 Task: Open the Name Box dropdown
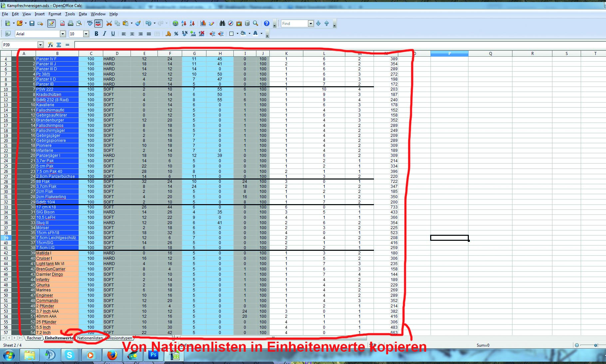(40, 45)
